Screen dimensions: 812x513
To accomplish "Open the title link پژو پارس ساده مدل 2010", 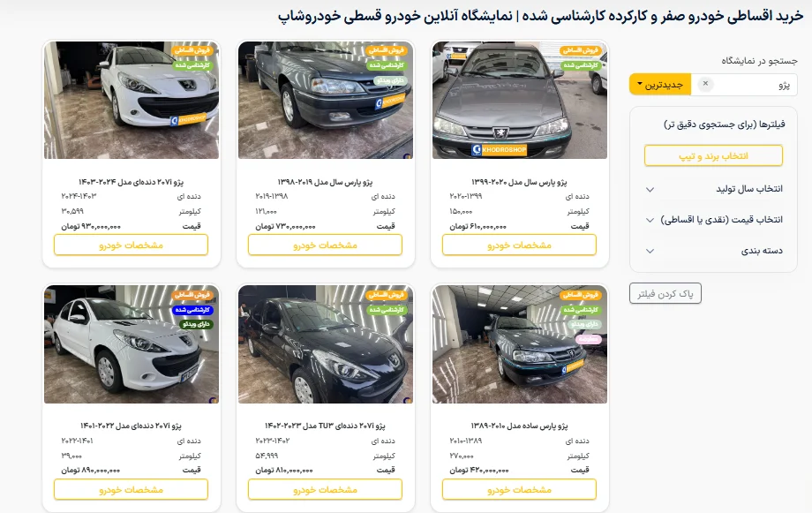I will tap(519, 426).
